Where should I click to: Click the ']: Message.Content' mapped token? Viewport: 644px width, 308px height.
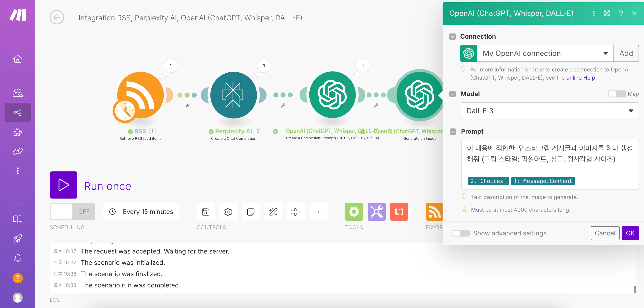point(543,181)
